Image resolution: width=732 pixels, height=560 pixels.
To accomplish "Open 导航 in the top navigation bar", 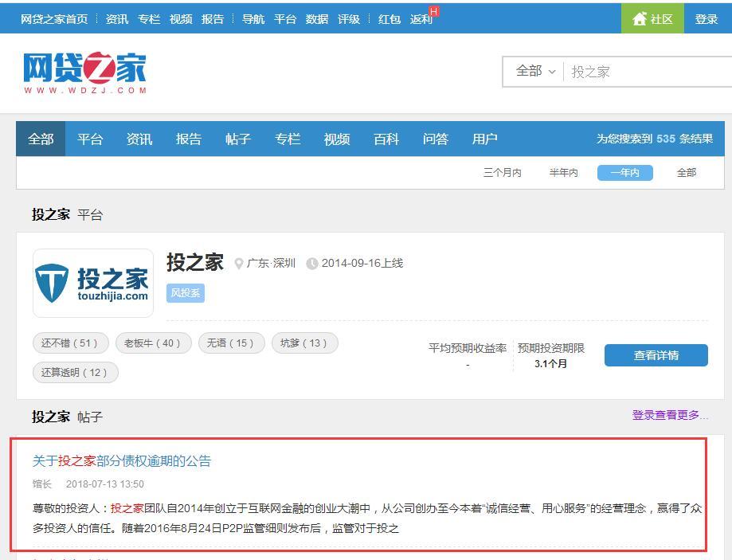I will (253, 19).
